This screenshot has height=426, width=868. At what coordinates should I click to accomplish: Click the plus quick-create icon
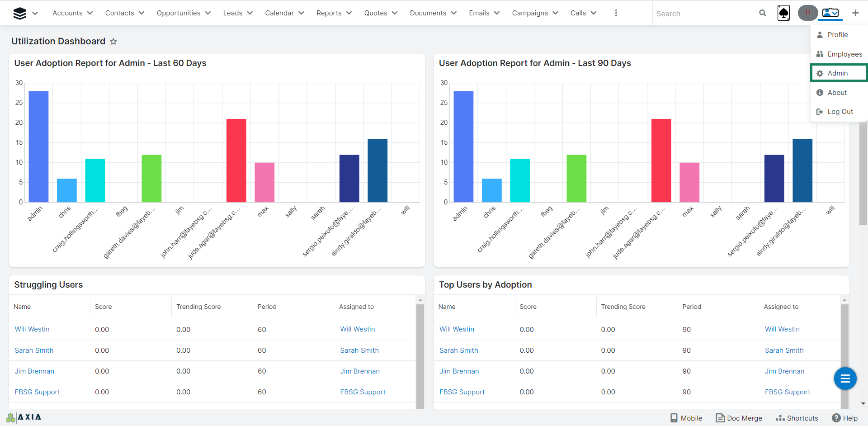pos(855,13)
